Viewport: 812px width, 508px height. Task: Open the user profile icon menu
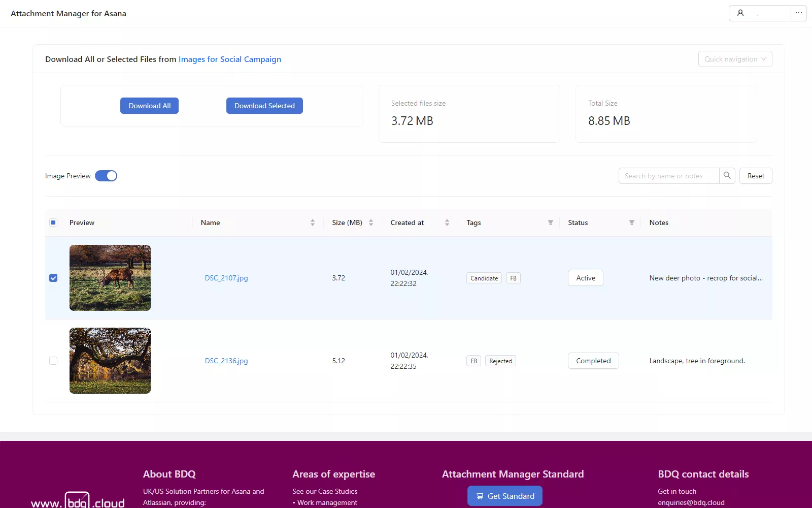pyautogui.click(x=740, y=13)
